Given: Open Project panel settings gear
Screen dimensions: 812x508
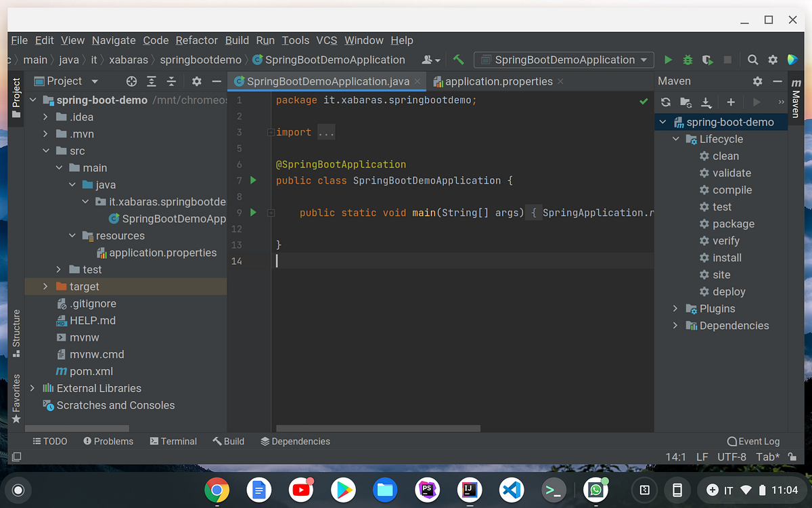Looking at the screenshot, I should click(x=197, y=81).
